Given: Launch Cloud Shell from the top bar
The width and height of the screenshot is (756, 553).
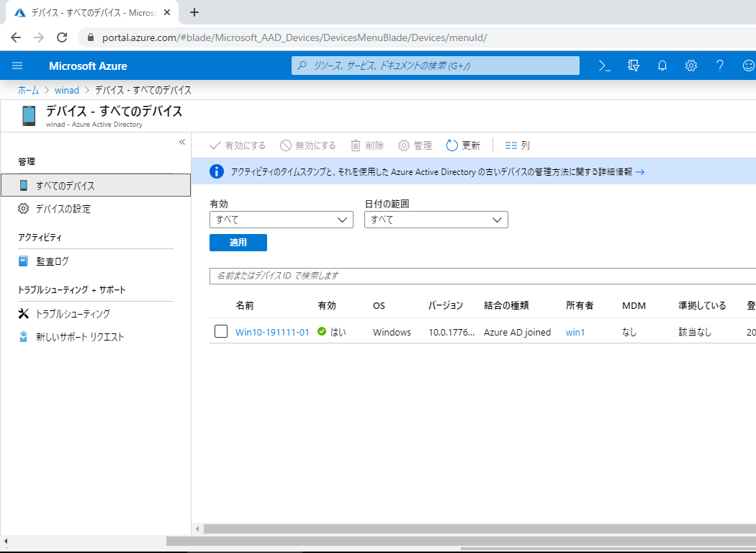Looking at the screenshot, I should [604, 66].
